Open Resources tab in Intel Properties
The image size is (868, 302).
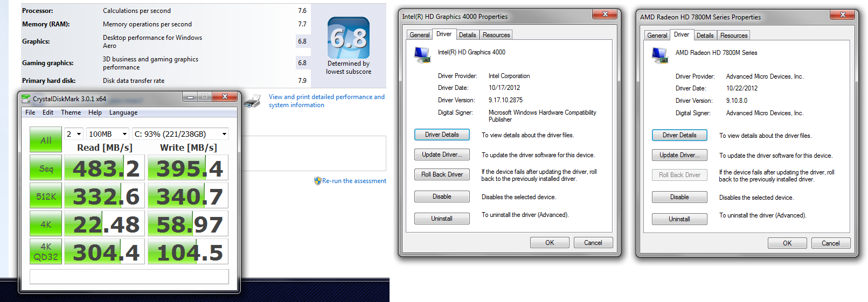pyautogui.click(x=496, y=35)
